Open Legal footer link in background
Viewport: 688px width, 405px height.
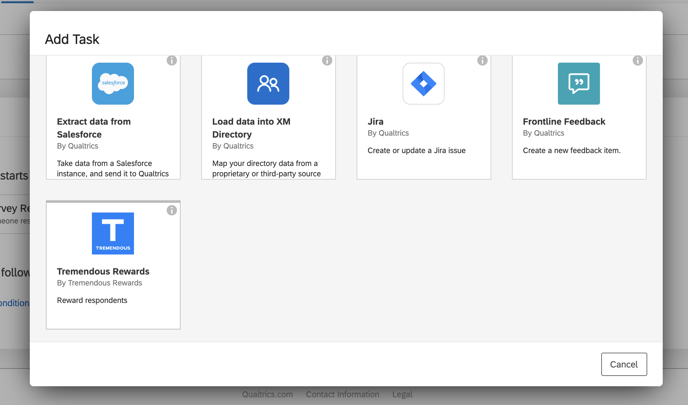(x=402, y=394)
